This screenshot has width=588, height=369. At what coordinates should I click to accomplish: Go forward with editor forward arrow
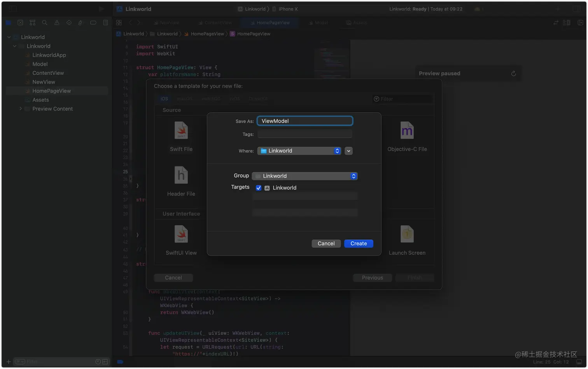point(138,23)
